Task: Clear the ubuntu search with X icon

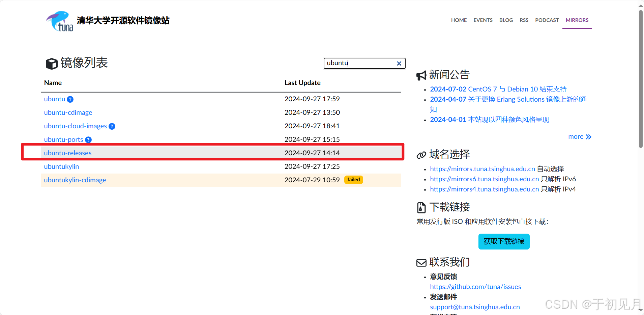Action: pos(399,63)
